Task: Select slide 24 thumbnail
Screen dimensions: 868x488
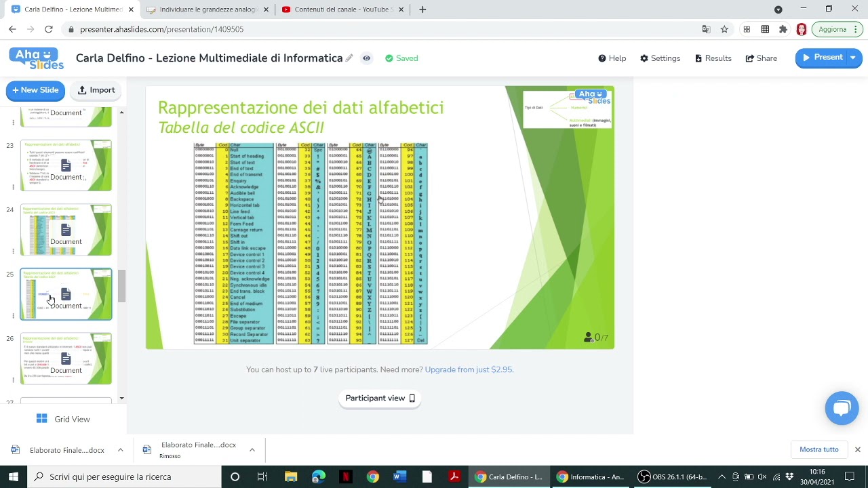Action: pos(66,230)
